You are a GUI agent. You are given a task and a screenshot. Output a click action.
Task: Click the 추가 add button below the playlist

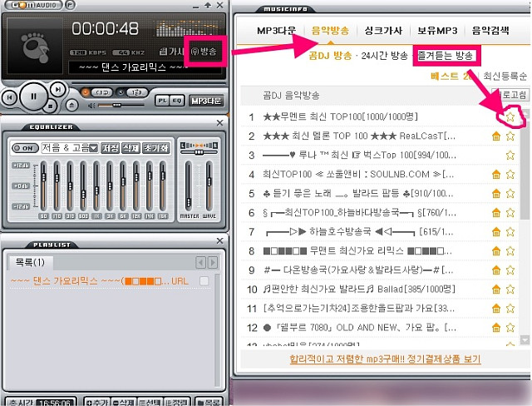(96, 402)
